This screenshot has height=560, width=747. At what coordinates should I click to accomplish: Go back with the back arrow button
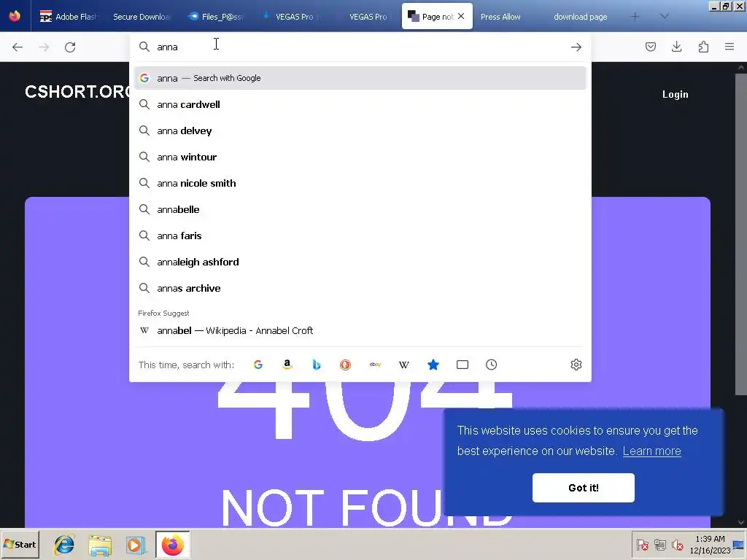tap(18, 47)
